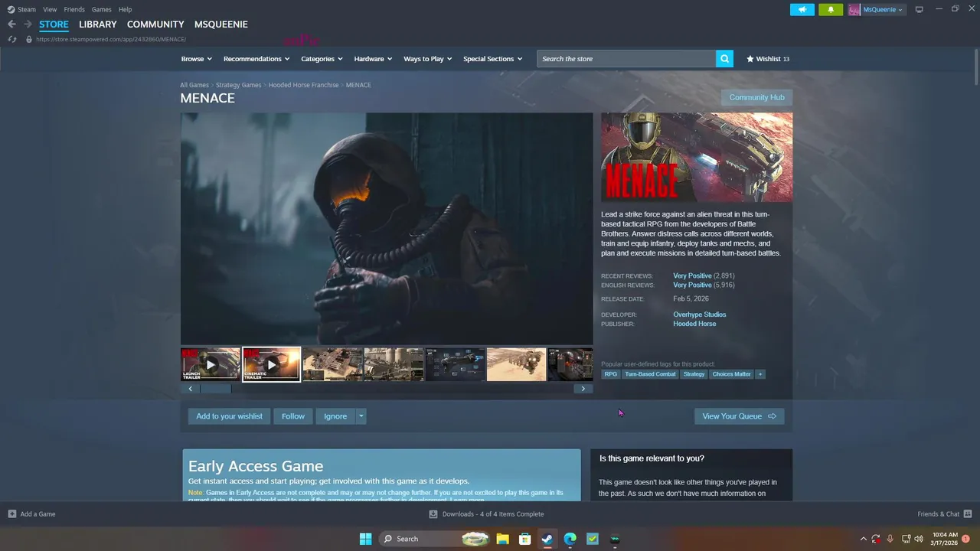Click the MsQueenie avatar picture
This screenshot has height=551, width=980.
click(854, 9)
